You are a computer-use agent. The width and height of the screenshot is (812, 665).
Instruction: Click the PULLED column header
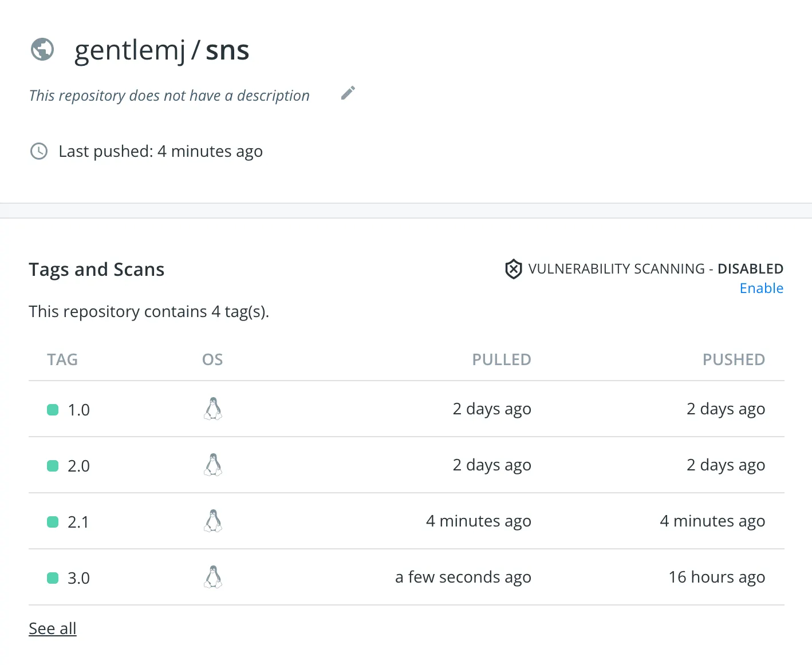point(501,359)
